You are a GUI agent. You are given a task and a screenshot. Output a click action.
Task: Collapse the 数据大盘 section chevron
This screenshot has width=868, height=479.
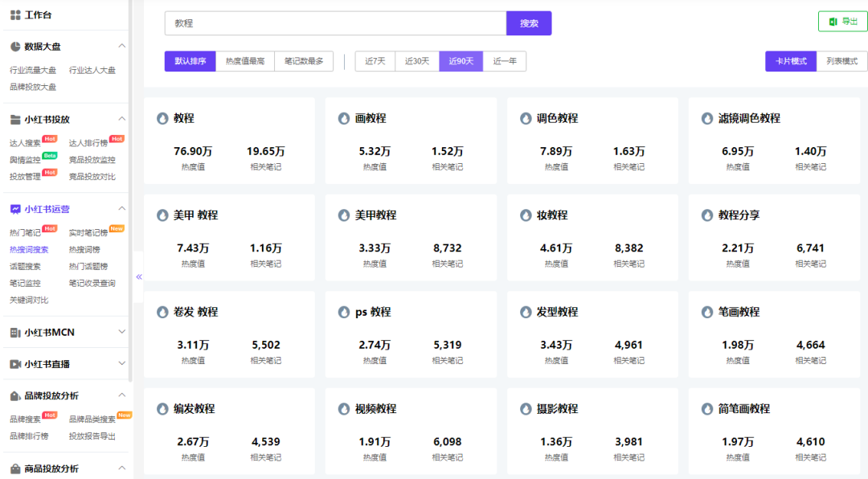point(122,46)
